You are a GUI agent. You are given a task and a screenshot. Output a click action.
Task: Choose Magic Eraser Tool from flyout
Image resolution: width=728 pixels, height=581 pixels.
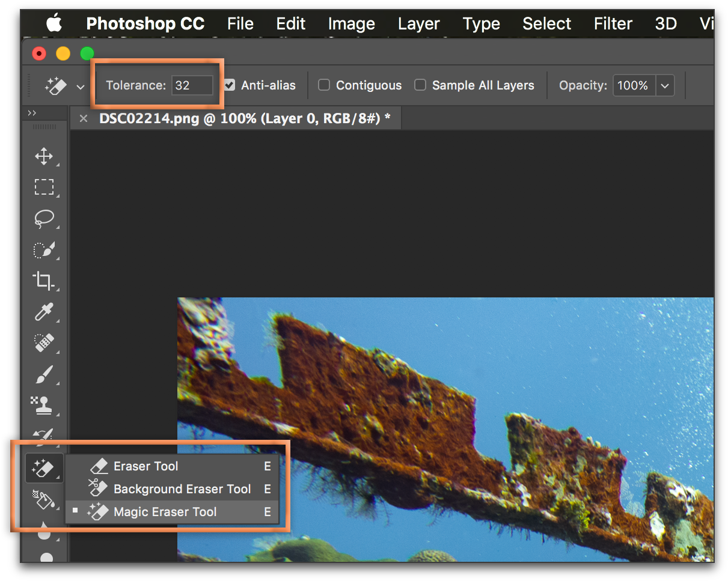[x=173, y=512]
